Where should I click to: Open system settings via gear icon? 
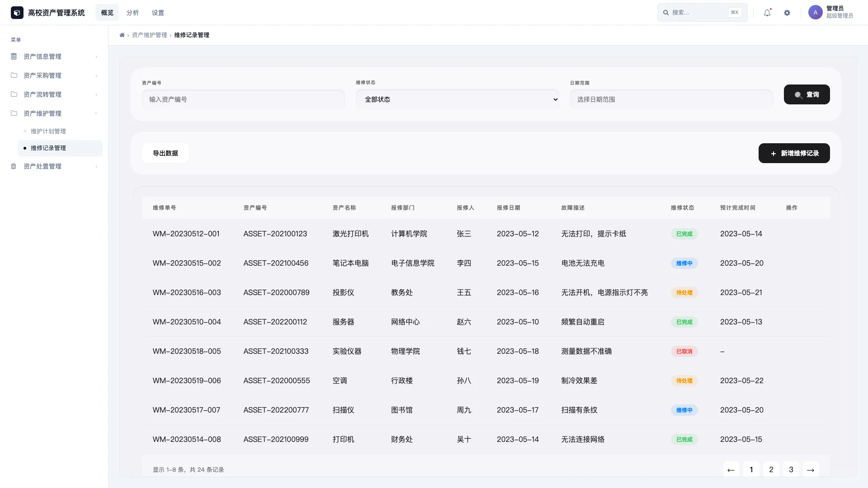pyautogui.click(x=787, y=12)
